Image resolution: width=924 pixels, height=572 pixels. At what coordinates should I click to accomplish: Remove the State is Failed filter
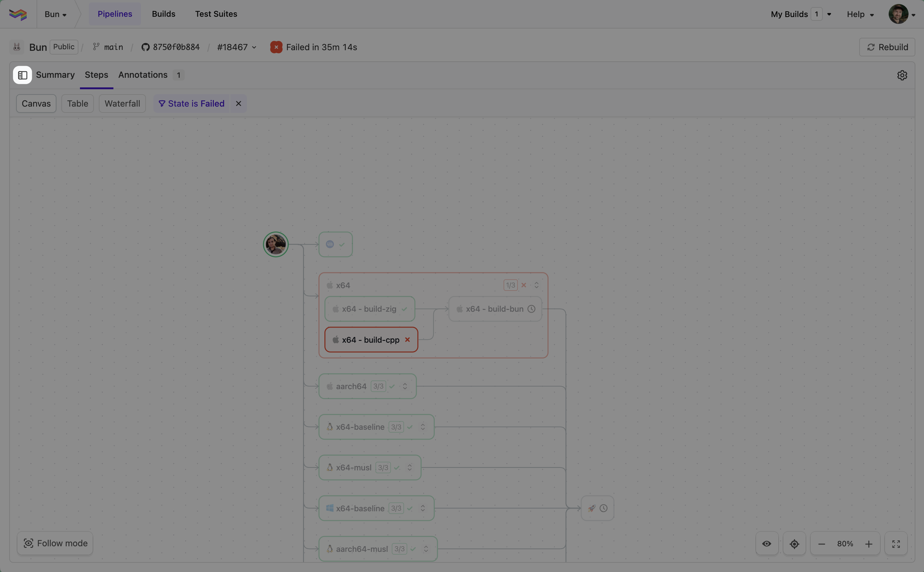238,103
